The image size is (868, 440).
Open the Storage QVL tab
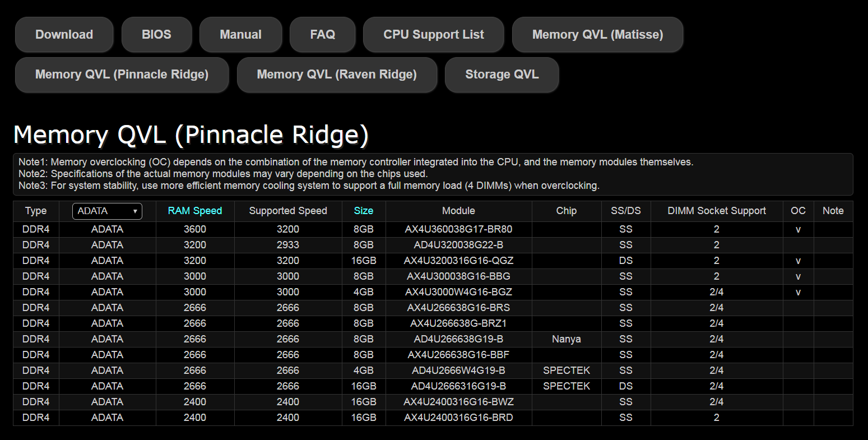tap(502, 75)
